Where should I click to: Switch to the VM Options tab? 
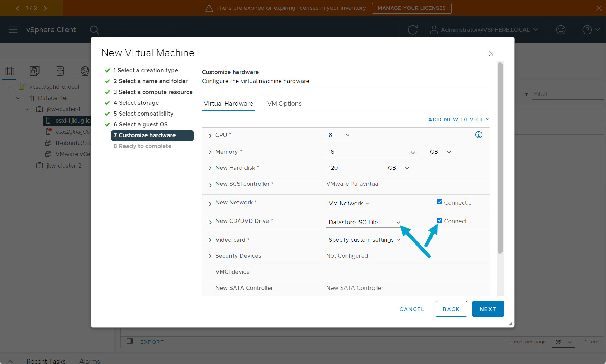pos(284,104)
